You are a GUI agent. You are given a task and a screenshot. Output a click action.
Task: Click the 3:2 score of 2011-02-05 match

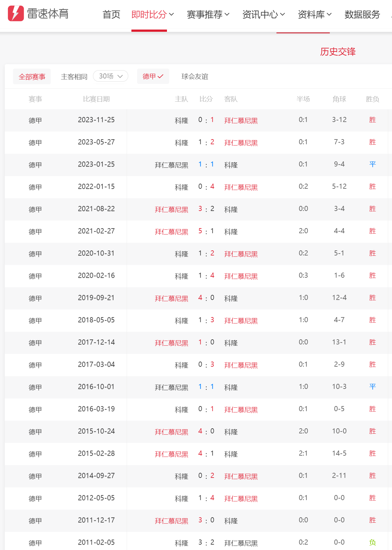click(206, 543)
